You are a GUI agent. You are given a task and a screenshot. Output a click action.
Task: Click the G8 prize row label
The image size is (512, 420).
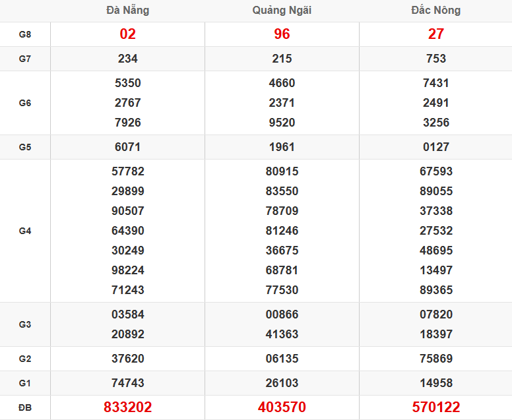tap(25, 34)
